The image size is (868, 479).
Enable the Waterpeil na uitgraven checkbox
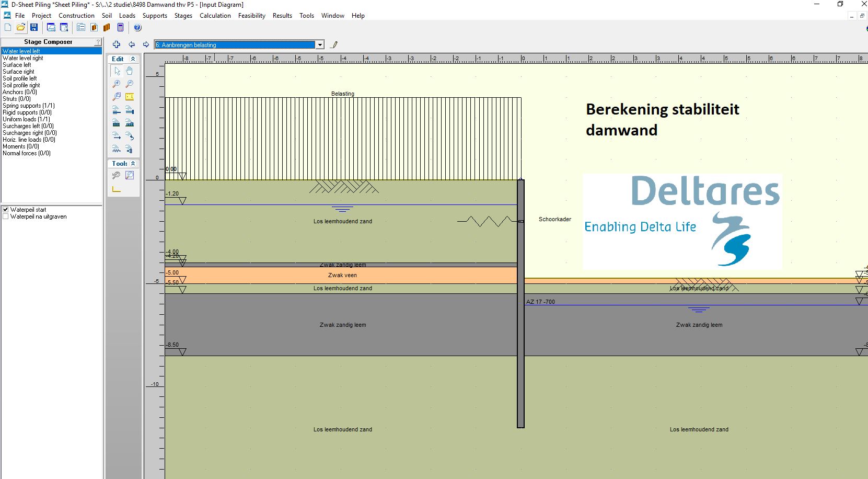coord(6,216)
